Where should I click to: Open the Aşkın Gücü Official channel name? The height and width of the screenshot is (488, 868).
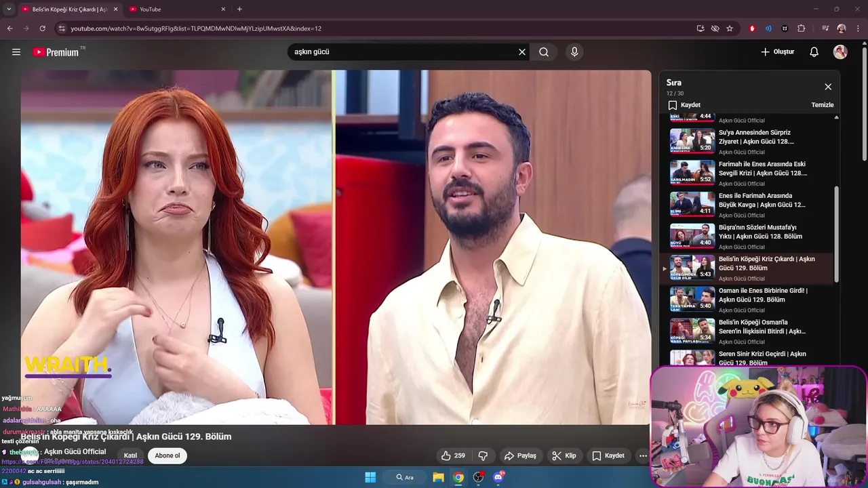point(75,451)
